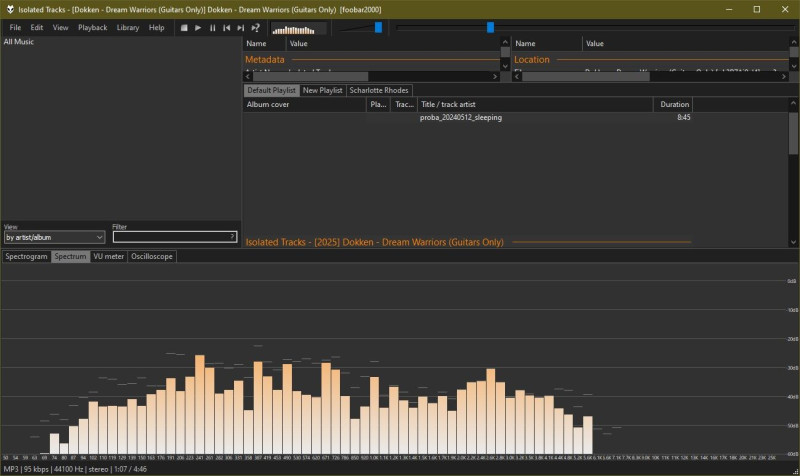The width and height of the screenshot is (800, 476).
Task: Click the Value column header in Location panel
Action: pyautogui.click(x=685, y=44)
